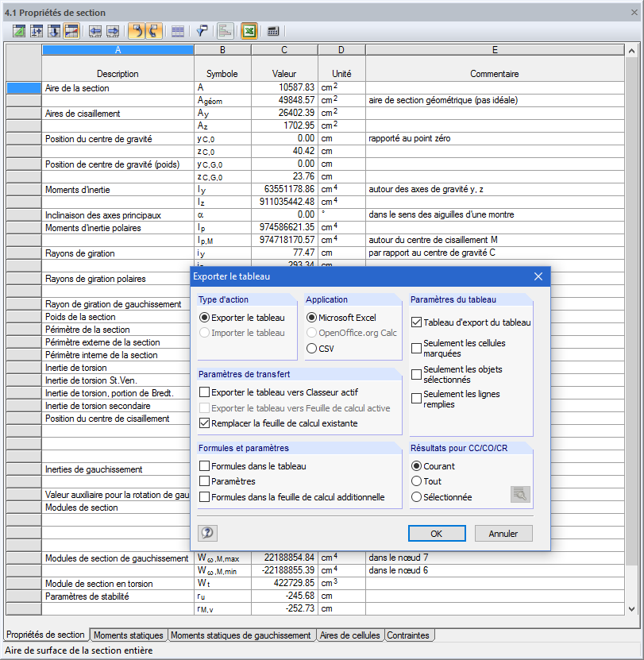The image size is (644, 660).
Task: Select the Microsoft Excel export icon in toolbar
Action: click(x=249, y=31)
